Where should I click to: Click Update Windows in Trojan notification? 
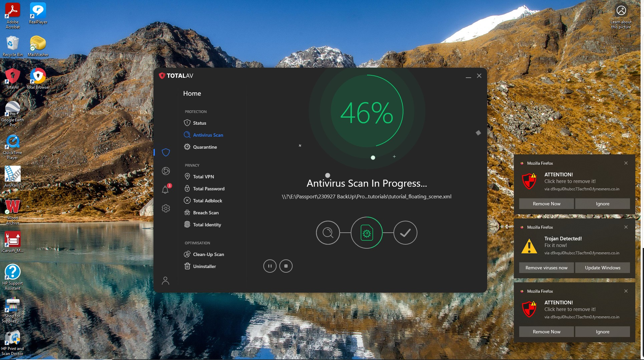click(603, 268)
